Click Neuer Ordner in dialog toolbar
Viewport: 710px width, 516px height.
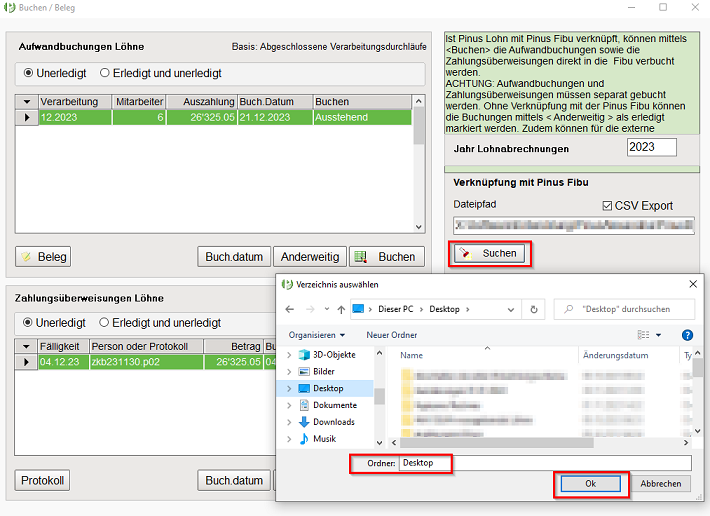pos(392,335)
